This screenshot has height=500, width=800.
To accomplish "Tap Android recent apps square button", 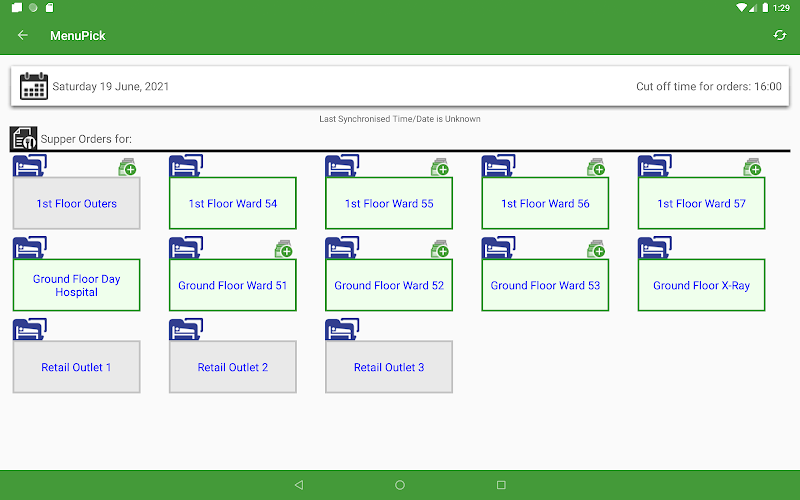I will pyautogui.click(x=501, y=485).
